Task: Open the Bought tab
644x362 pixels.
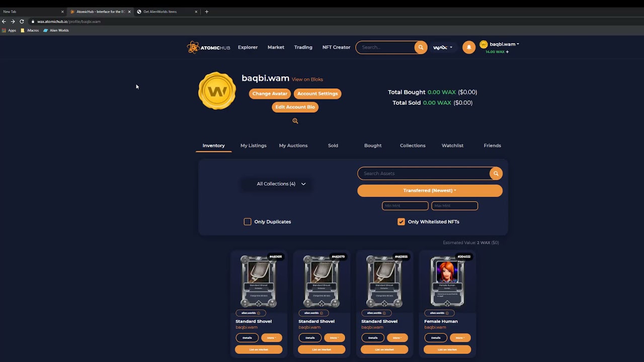Action: [x=373, y=145]
